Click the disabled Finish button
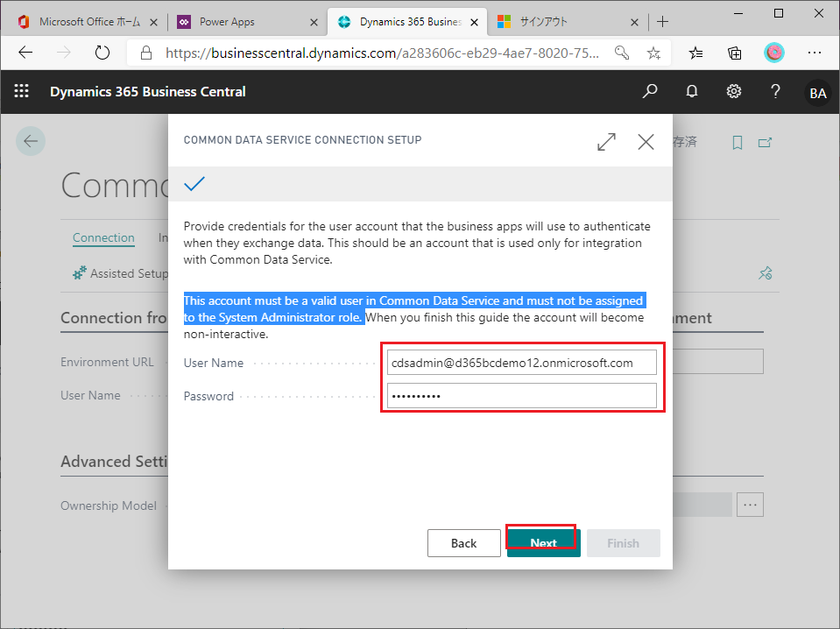This screenshot has height=629, width=840. pos(623,543)
